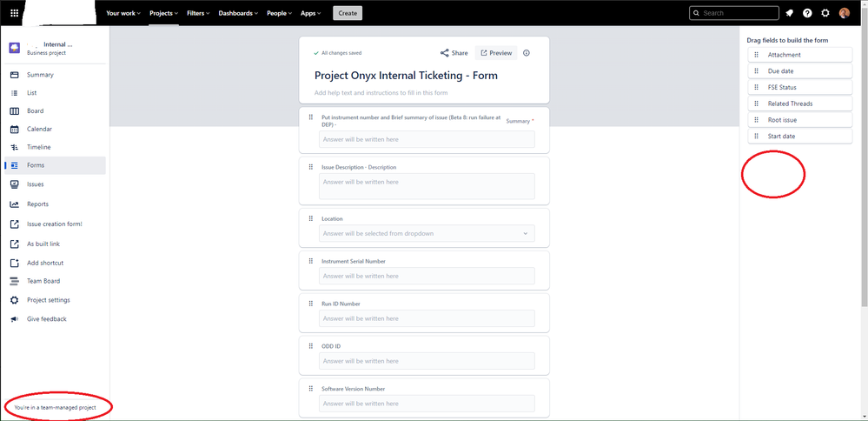
Task: Click drag handle of Start date field
Action: (x=756, y=136)
